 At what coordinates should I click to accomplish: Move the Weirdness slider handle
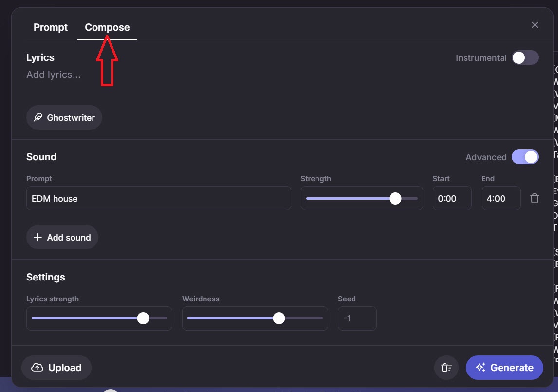pos(279,318)
